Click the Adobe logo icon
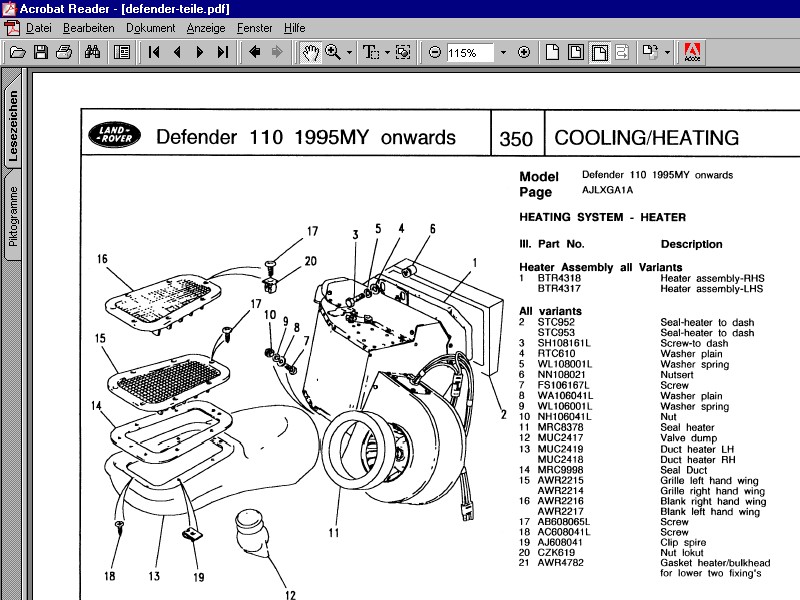Image resolution: width=800 pixels, height=600 pixels. [691, 52]
